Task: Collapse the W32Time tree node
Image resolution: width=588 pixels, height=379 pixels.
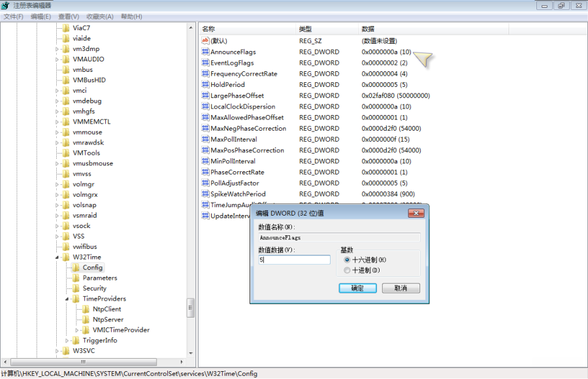Action: coord(57,257)
